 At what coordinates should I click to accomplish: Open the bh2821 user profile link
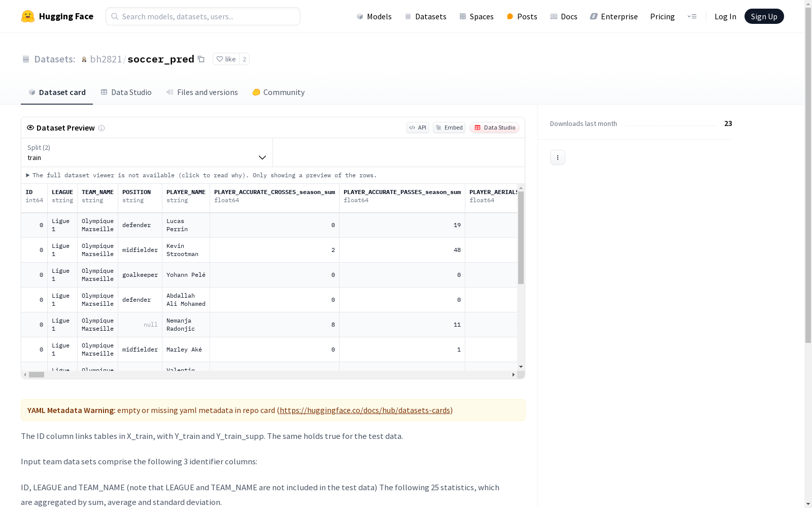pos(106,59)
